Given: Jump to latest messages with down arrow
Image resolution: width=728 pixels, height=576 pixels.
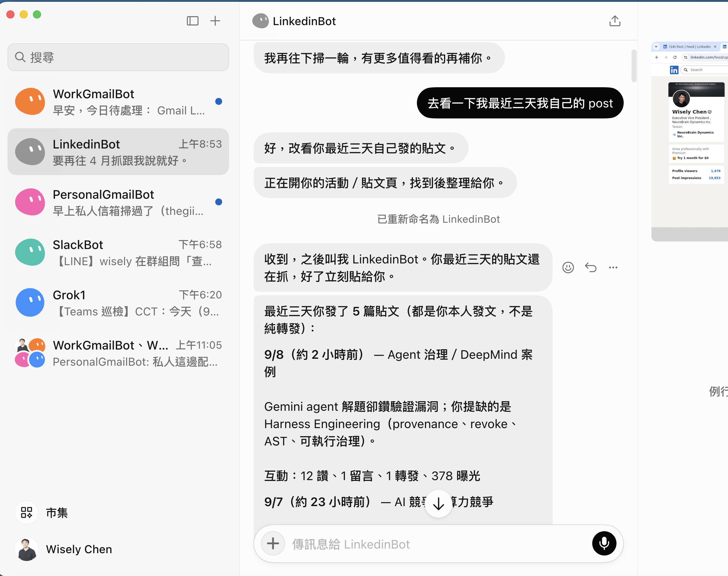Looking at the screenshot, I should (x=438, y=504).
